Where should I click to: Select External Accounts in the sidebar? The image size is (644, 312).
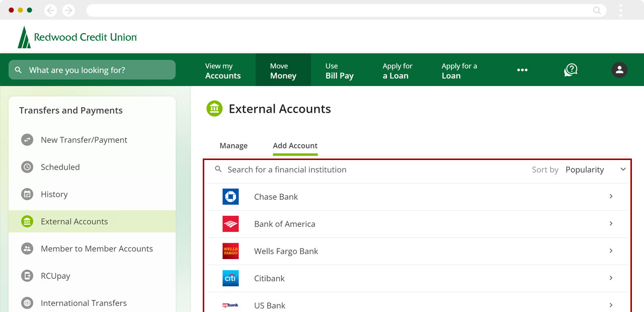(92, 221)
